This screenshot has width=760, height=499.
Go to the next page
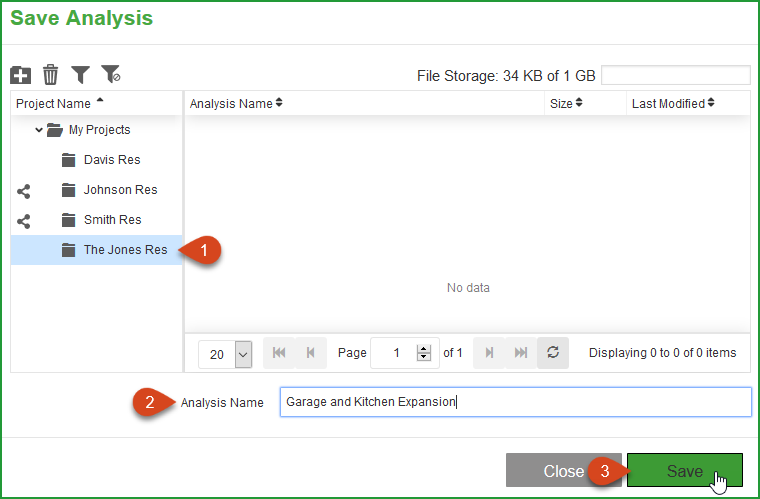tap(489, 353)
